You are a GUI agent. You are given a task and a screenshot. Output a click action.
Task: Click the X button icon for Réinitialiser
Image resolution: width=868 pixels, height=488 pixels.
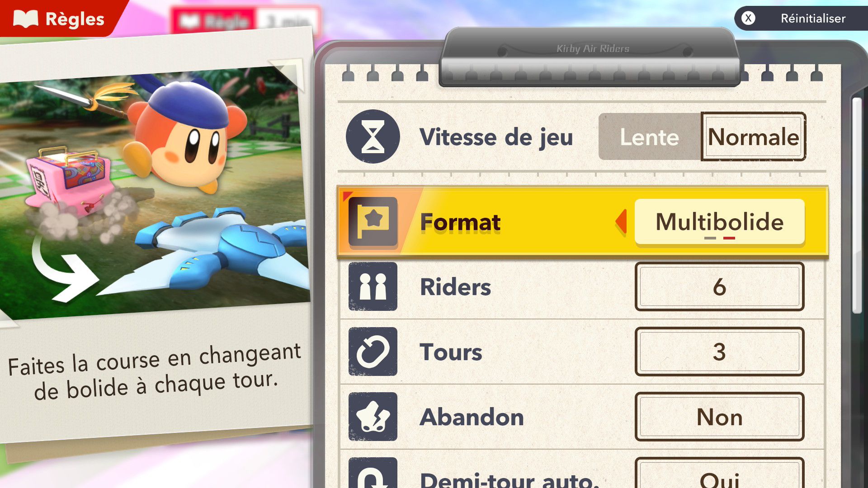click(x=749, y=18)
